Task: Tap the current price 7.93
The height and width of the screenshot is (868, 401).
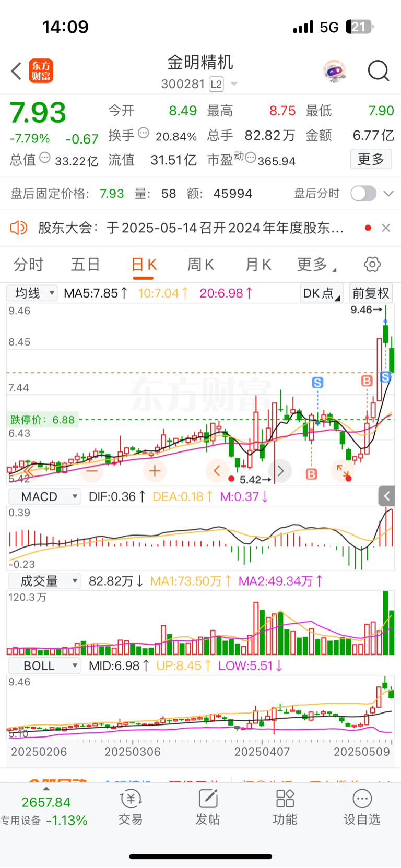Action: 38,112
